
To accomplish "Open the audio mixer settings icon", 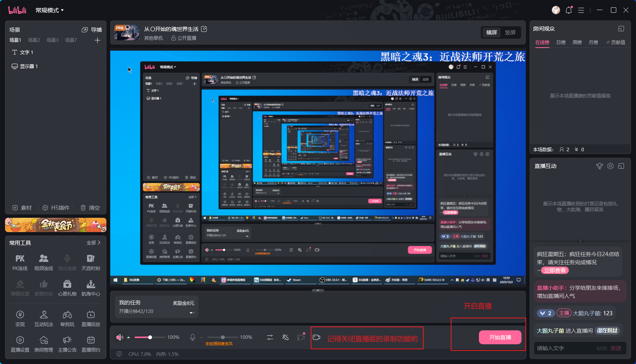I will pyautogui.click(x=270, y=337).
